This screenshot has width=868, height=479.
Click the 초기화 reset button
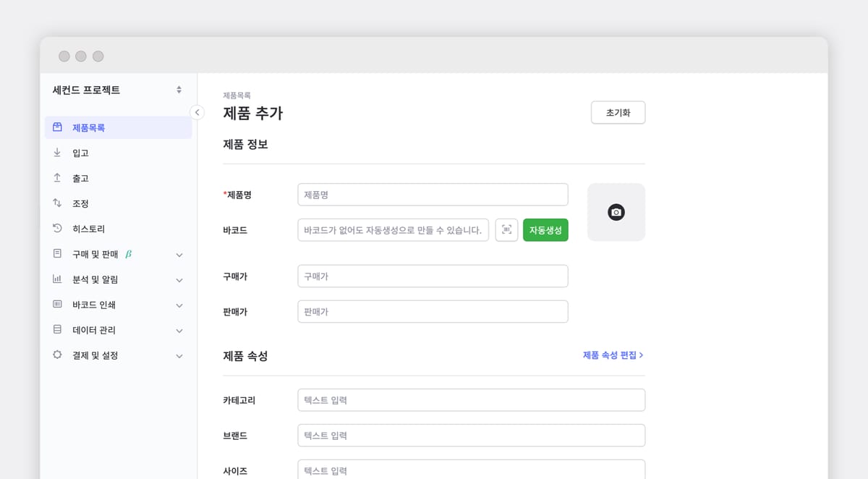click(x=618, y=113)
